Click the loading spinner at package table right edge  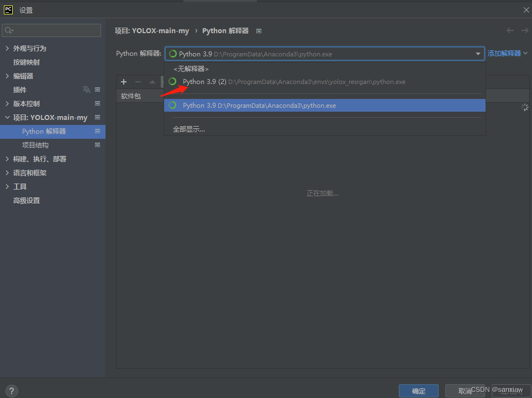[525, 107]
